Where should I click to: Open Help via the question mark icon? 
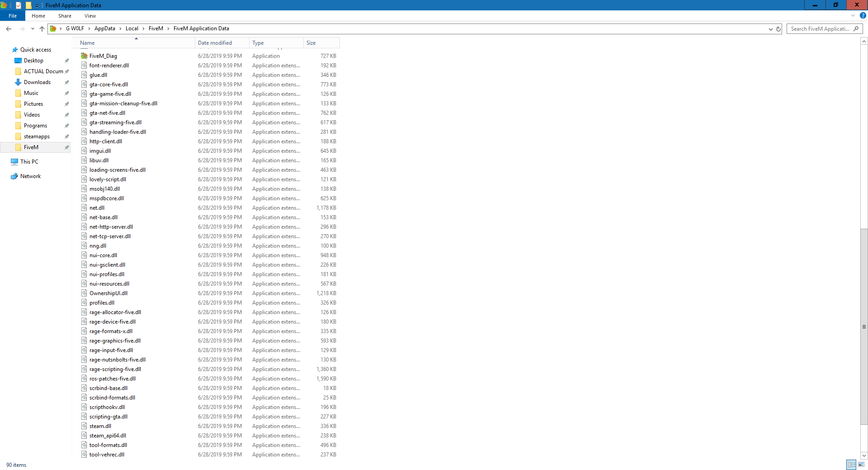pyautogui.click(x=863, y=15)
